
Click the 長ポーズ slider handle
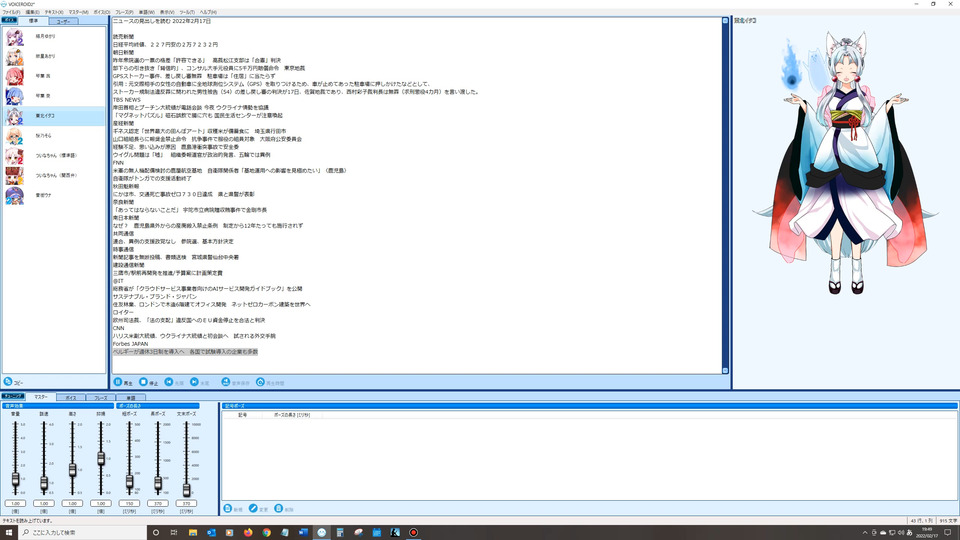(158, 483)
